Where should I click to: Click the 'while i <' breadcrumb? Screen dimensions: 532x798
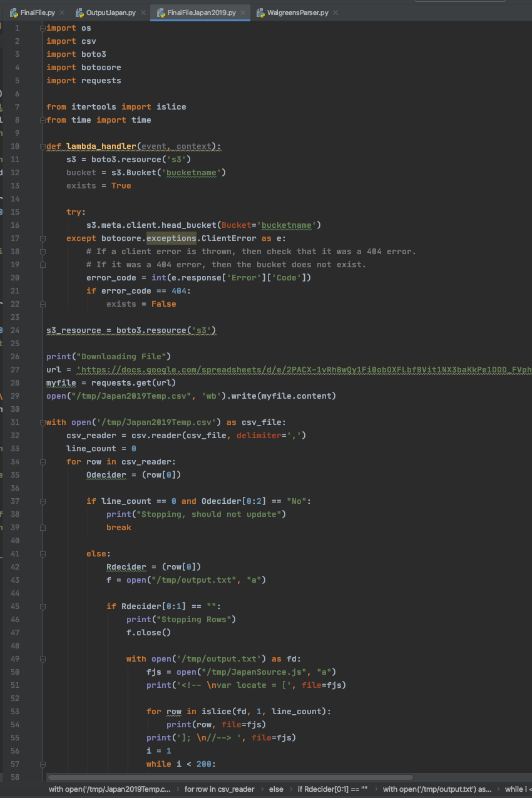click(518, 789)
